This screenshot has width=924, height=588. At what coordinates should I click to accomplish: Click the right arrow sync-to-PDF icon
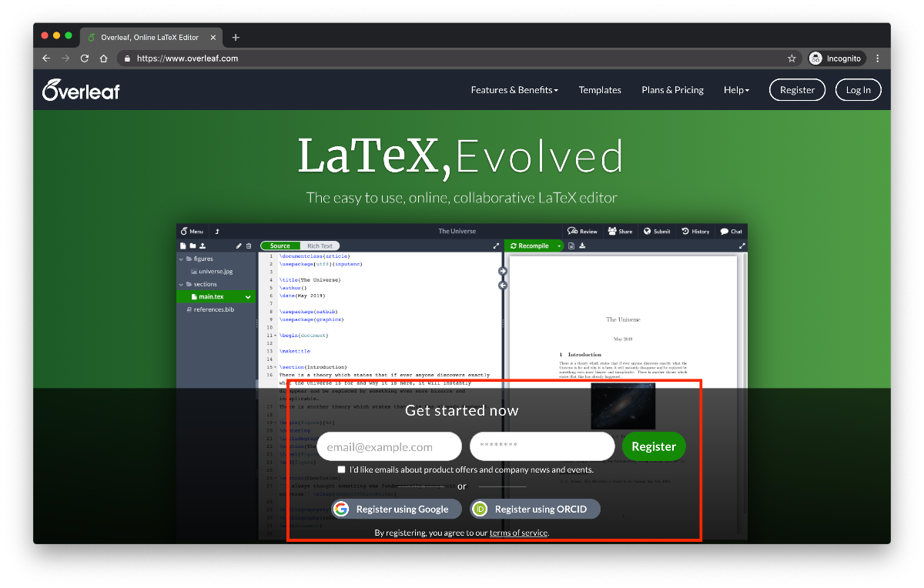pos(503,271)
